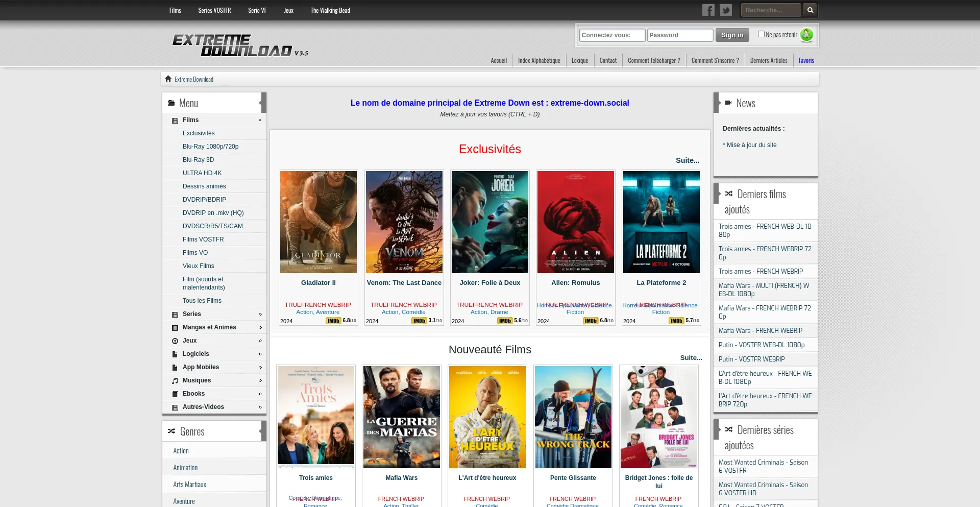Select the Action genre
Viewport: 980px width, 507px height.
(x=181, y=451)
